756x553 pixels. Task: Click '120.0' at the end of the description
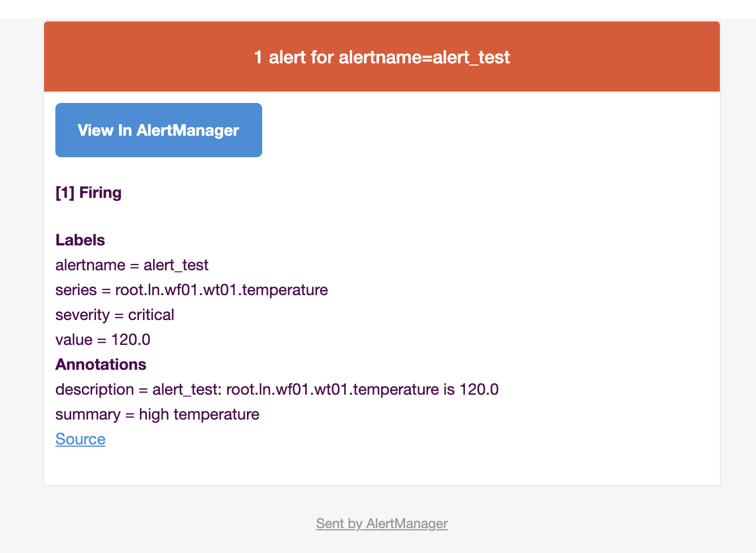(479, 390)
